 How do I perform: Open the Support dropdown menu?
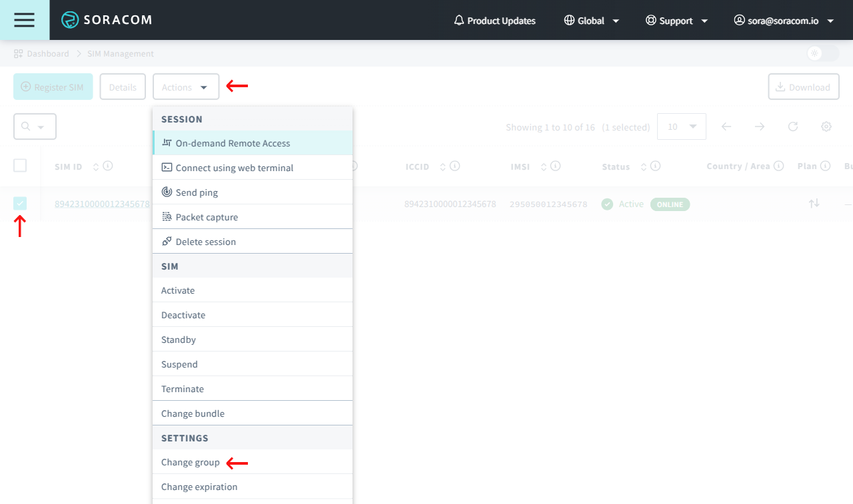coord(676,21)
